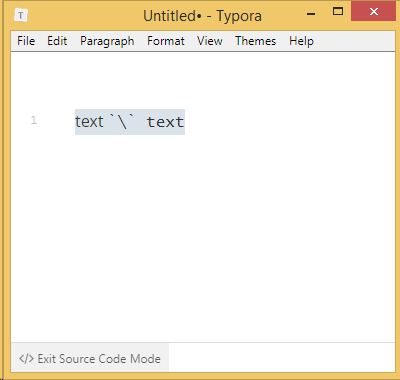This screenshot has width=400, height=380.
Task: Minimize the Typora window
Action: tap(311, 14)
